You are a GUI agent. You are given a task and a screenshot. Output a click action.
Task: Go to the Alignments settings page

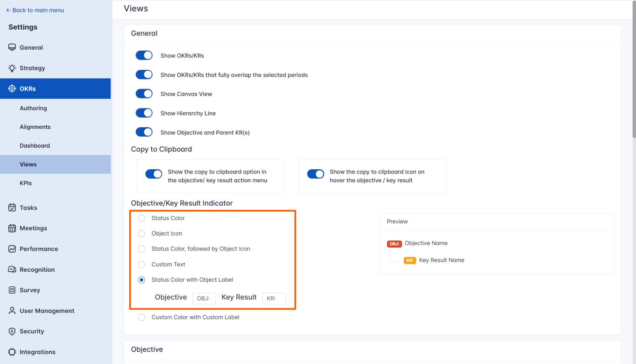(x=35, y=127)
